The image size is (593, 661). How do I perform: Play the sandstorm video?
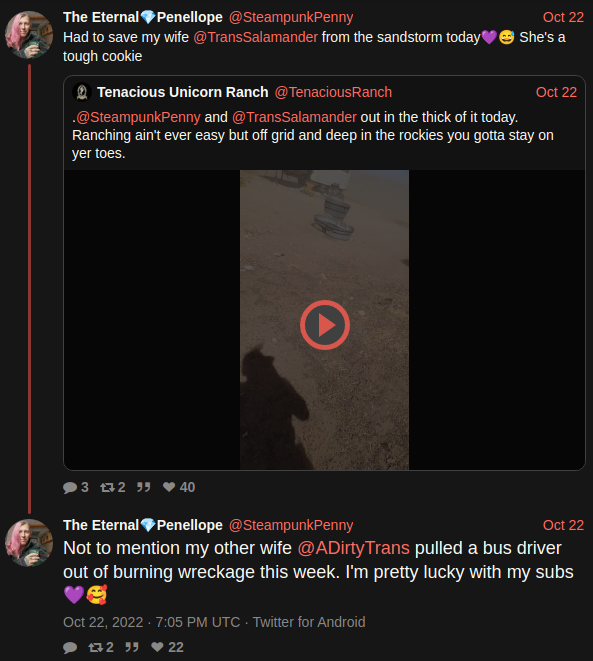click(x=325, y=325)
